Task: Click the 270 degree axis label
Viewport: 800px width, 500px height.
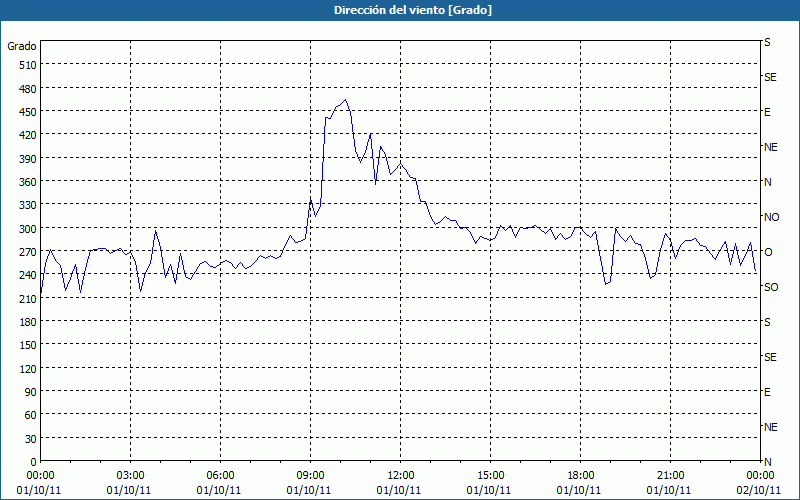Action: [28, 252]
